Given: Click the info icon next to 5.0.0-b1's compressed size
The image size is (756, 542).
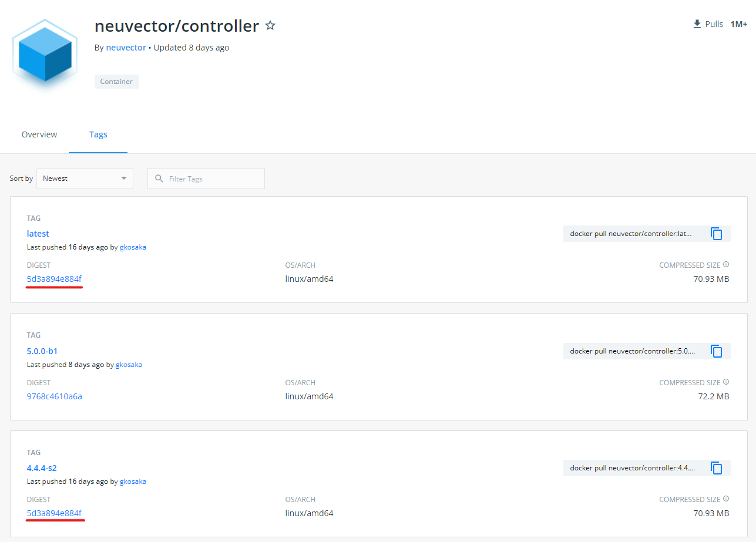Looking at the screenshot, I should pyautogui.click(x=726, y=382).
